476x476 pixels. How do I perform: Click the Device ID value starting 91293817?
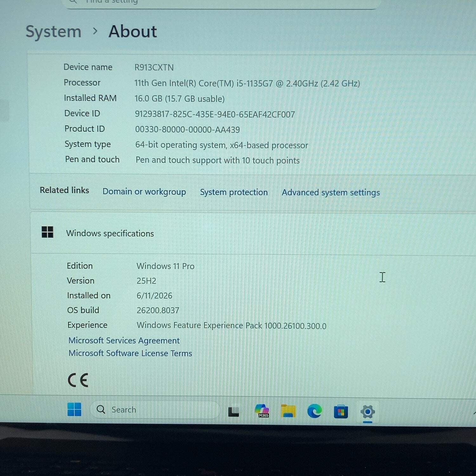215,114
